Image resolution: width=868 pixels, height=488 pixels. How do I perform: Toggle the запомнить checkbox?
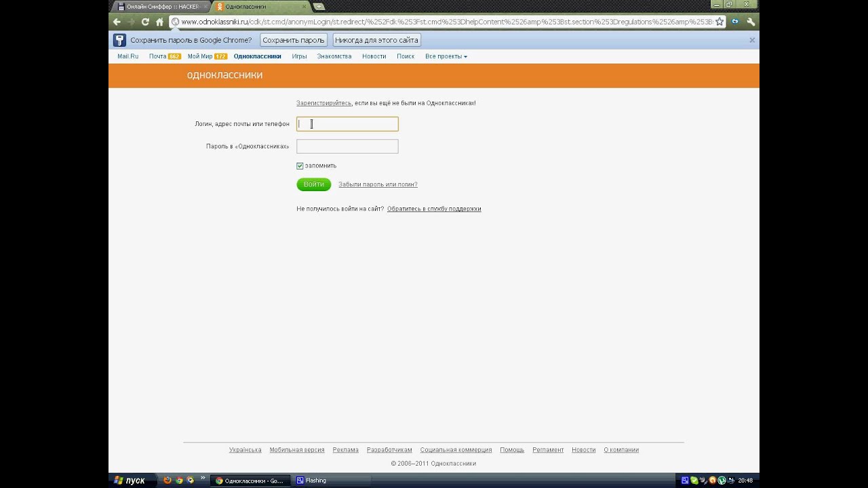pyautogui.click(x=300, y=165)
